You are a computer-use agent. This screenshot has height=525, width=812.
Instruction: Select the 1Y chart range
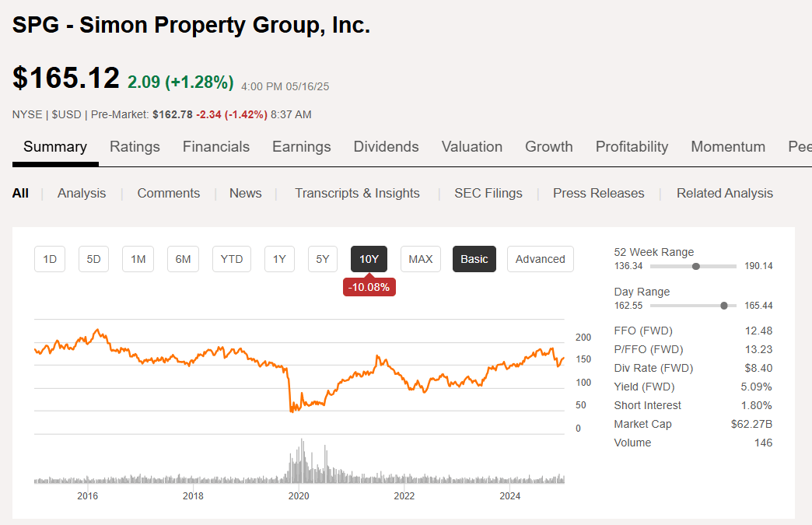(279, 259)
